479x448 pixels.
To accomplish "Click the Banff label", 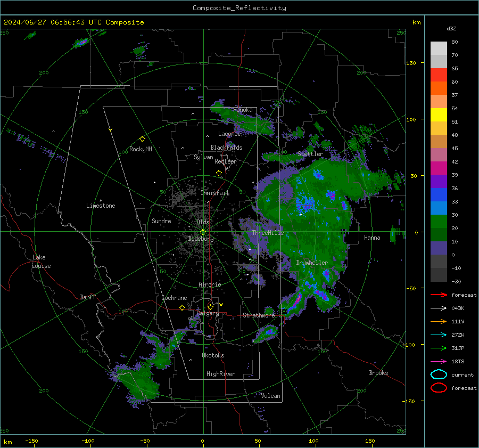I will pyautogui.click(x=88, y=297).
